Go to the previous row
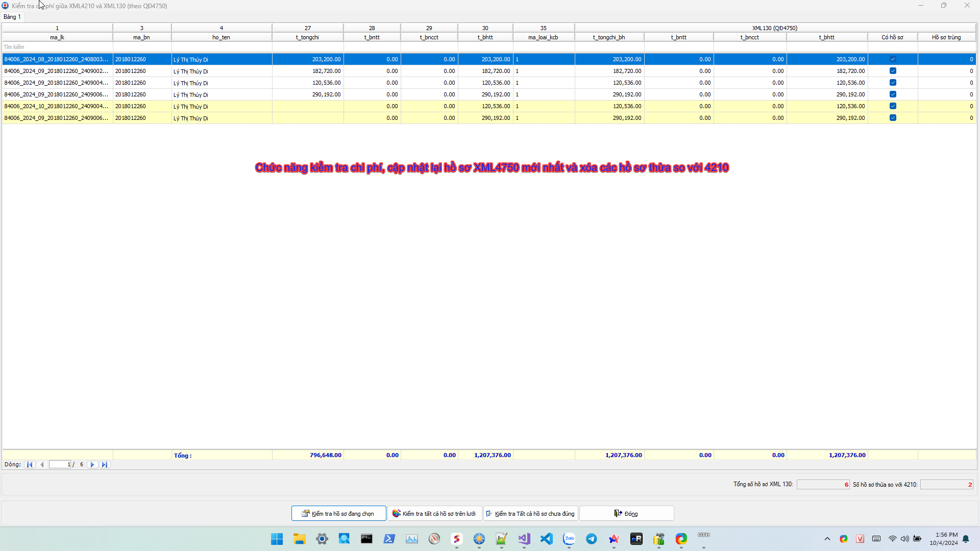This screenshot has height=551, width=980. click(42, 465)
